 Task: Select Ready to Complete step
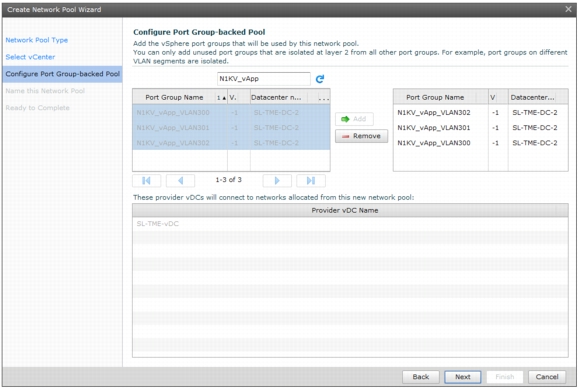(37, 108)
